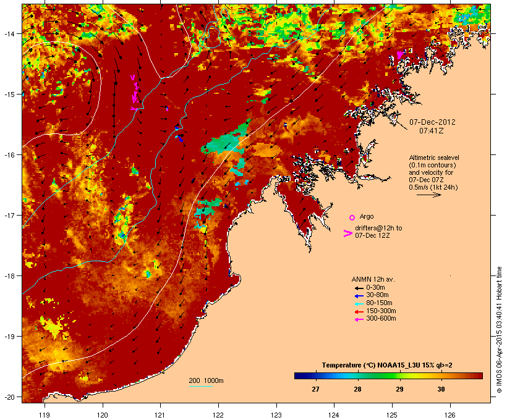Click the '200 1000m' isobath label
The height and width of the screenshot is (420, 507).
[x=206, y=380]
